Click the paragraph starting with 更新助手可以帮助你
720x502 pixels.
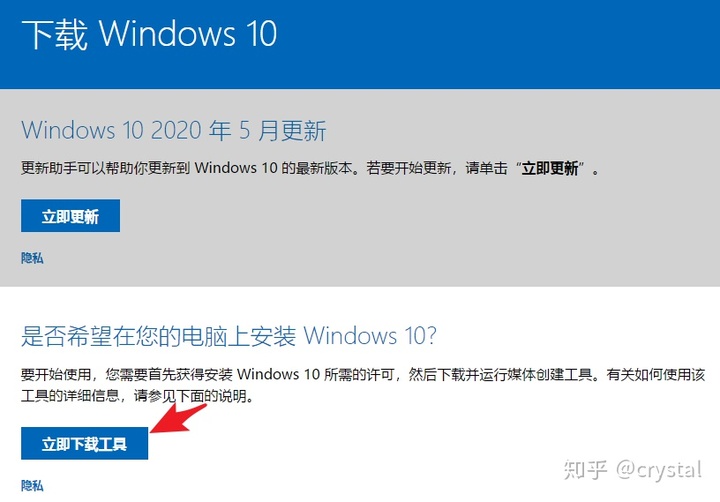tap(310, 169)
